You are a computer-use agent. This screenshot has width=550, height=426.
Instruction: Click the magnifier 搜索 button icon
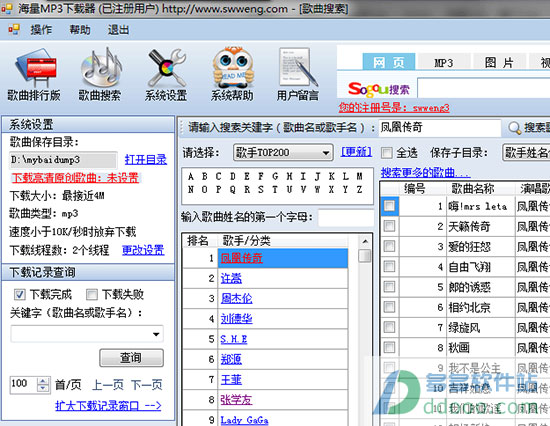(x=514, y=128)
